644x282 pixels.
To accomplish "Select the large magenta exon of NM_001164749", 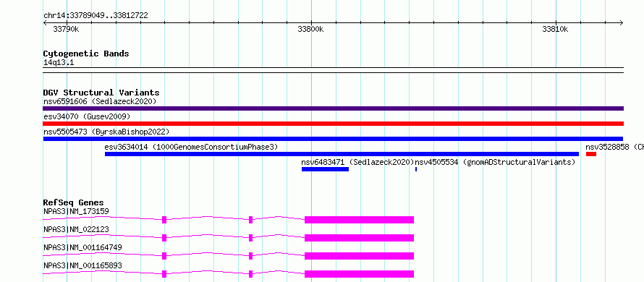I will click(359, 256).
